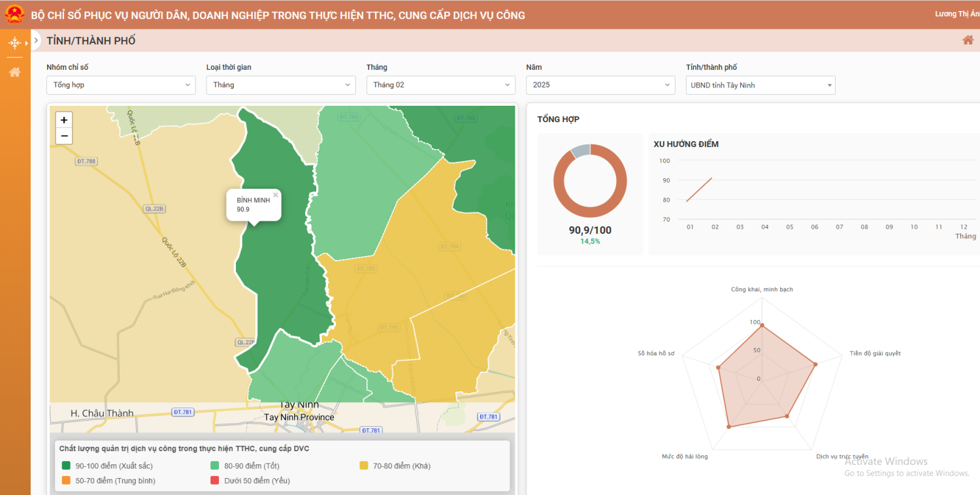Click the 70-80 điểm (Khá) legend swatch
Image resolution: width=980 pixels, height=495 pixels.
[364, 466]
